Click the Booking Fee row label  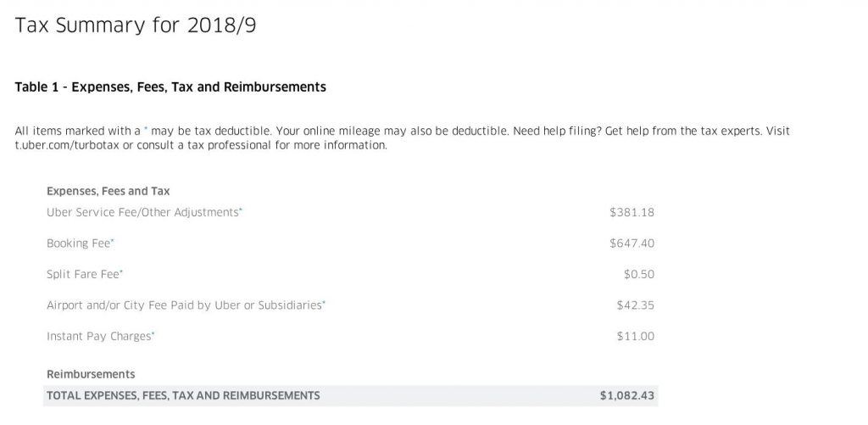(x=81, y=243)
